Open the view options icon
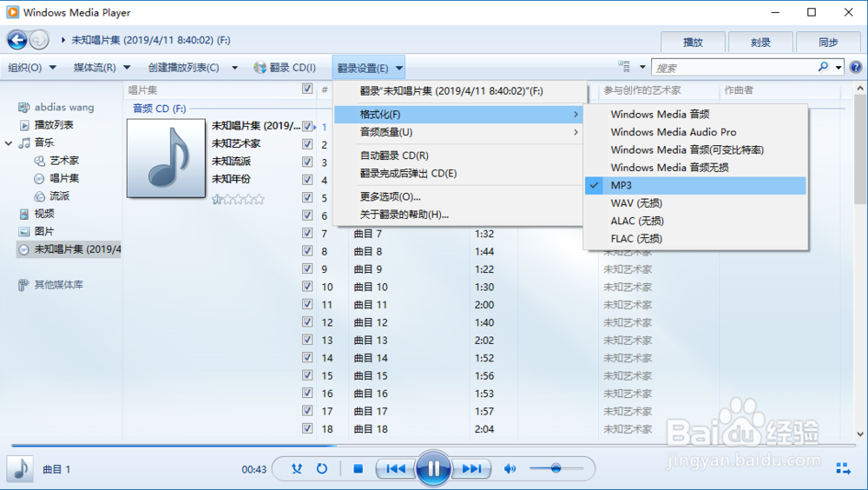868x490 pixels. point(624,67)
